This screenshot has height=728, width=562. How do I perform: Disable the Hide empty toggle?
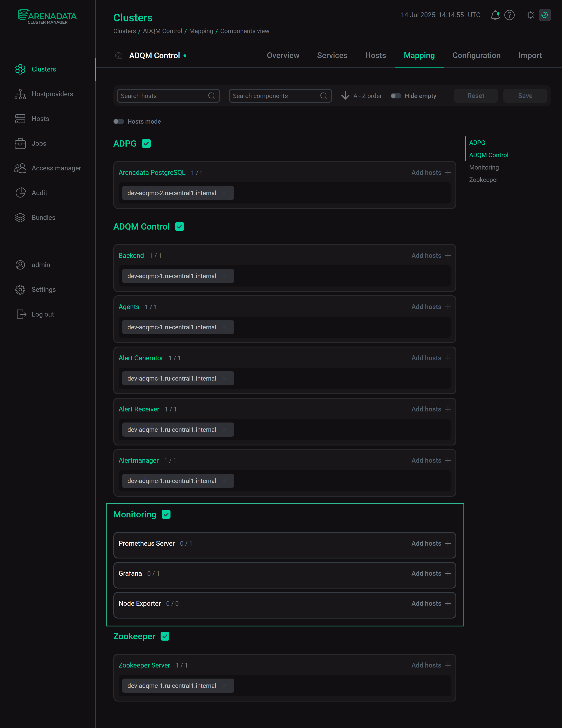click(396, 96)
